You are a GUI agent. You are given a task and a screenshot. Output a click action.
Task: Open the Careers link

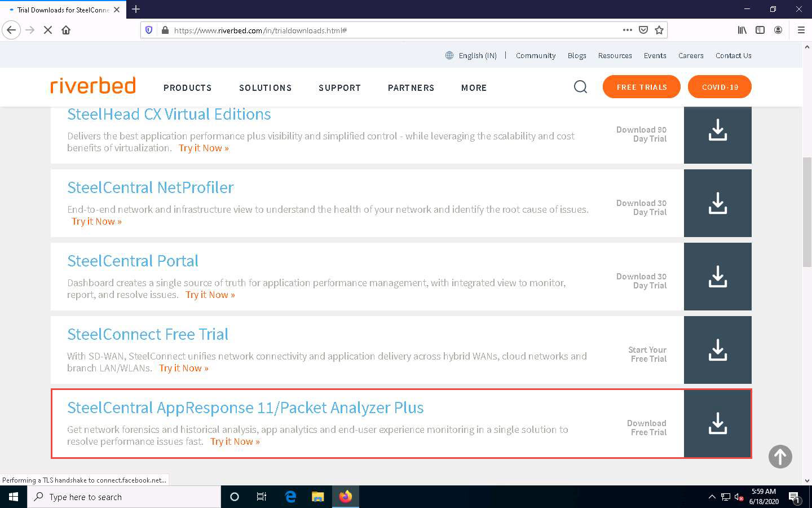691,55
